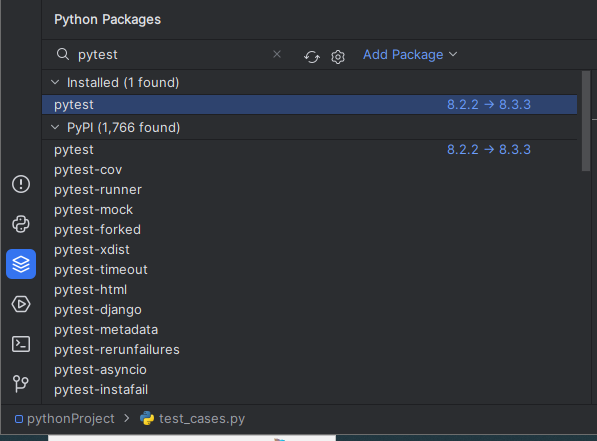
Task: Open the Terminal tool window icon
Action: 21,344
